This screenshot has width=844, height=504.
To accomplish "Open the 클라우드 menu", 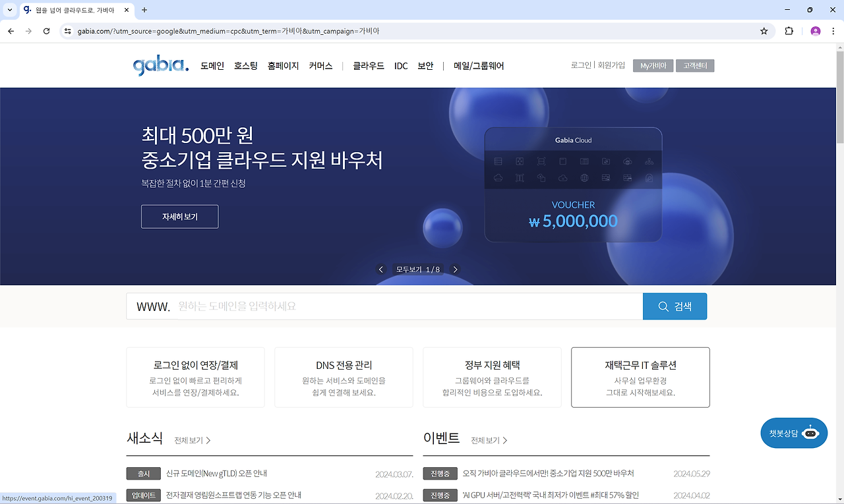I will tap(369, 66).
